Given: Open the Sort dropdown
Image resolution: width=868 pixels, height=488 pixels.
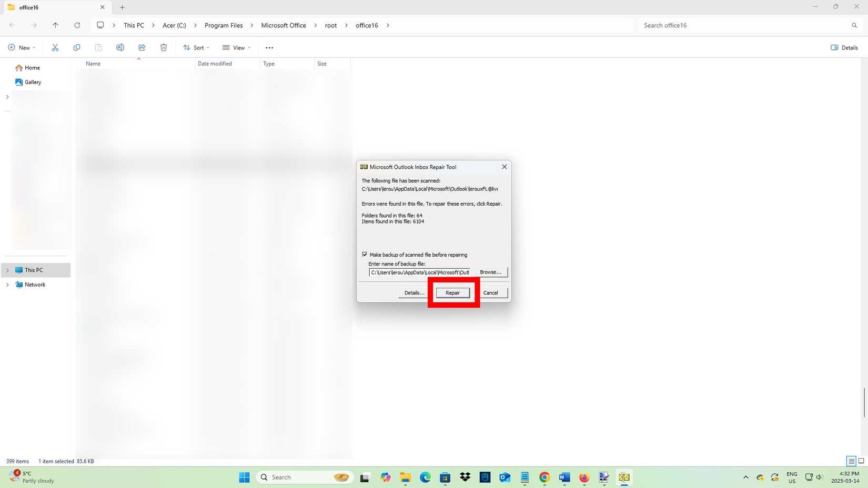Looking at the screenshot, I should tap(196, 47).
